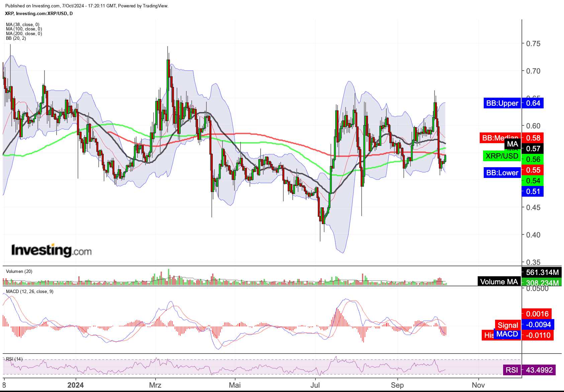Click the 43.4992 RSI value
Screen dimensions: 564x392
[539, 370]
